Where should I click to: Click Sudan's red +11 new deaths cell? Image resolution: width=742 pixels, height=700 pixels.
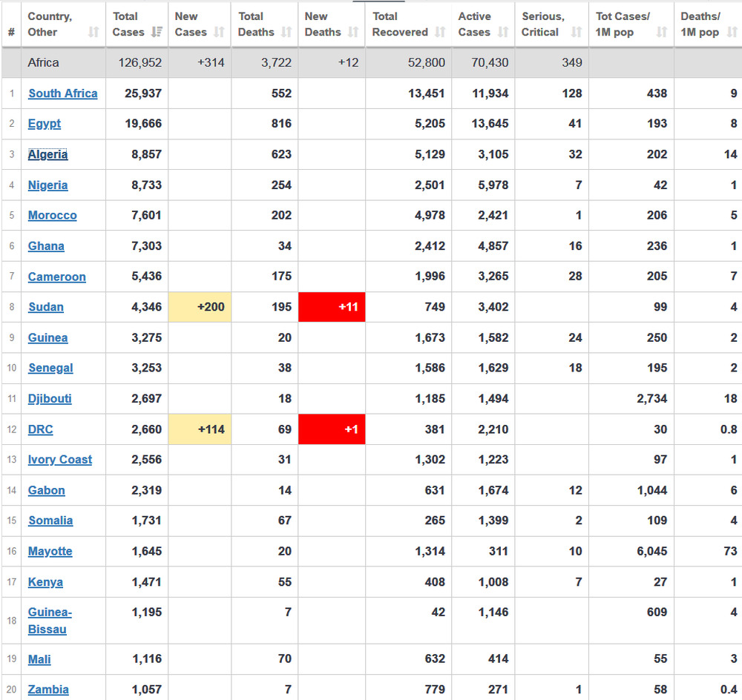tap(332, 307)
